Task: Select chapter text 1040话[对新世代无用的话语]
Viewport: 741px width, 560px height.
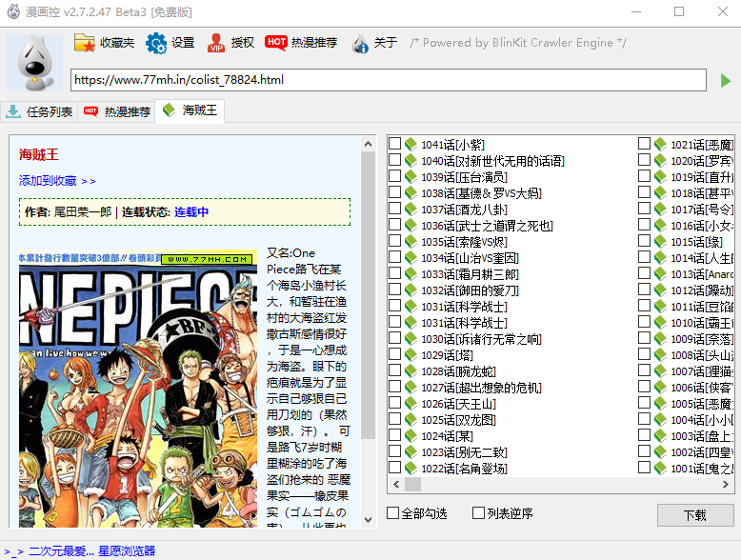Action: 493,161
